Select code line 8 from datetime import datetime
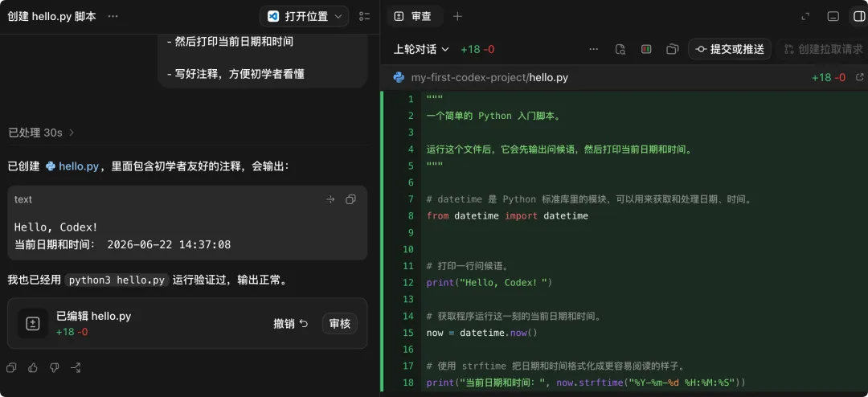This screenshot has height=397, width=868. 507,216
